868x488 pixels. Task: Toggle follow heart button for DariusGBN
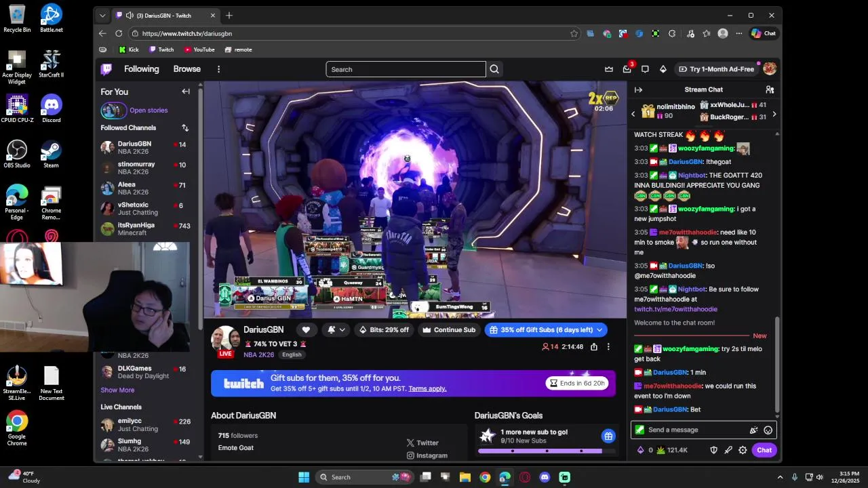306,330
